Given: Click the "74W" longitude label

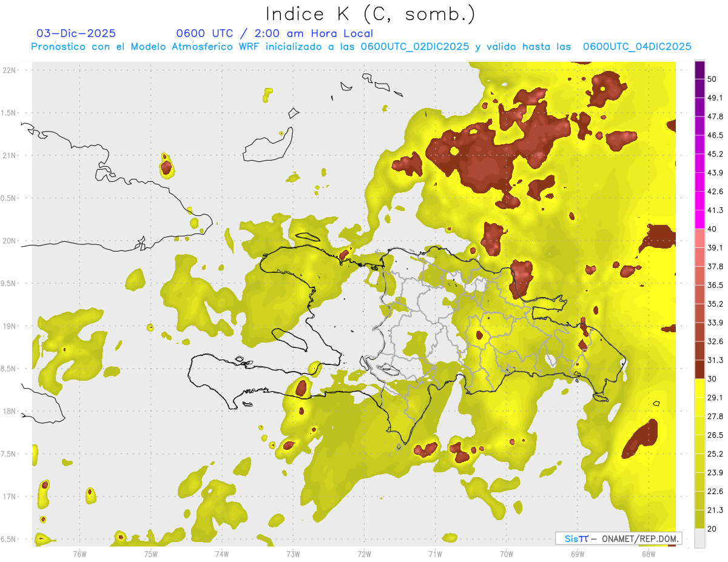Looking at the screenshot, I should [221, 554].
